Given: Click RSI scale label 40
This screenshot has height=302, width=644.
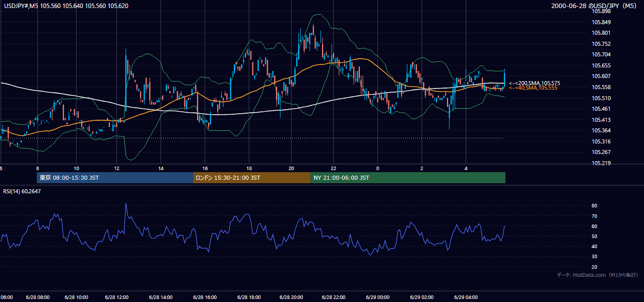Looking at the screenshot, I should pos(595,247).
